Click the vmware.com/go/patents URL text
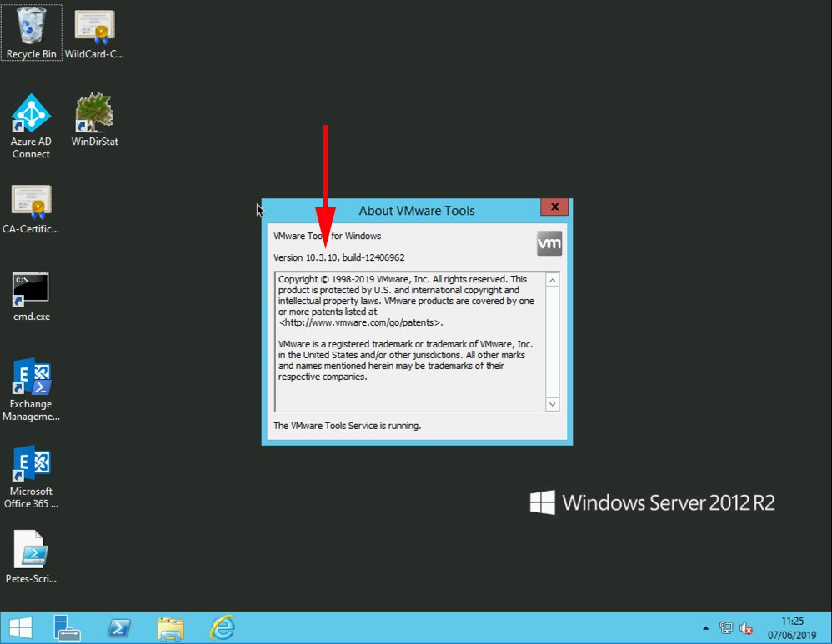832x644 pixels. coord(361,322)
